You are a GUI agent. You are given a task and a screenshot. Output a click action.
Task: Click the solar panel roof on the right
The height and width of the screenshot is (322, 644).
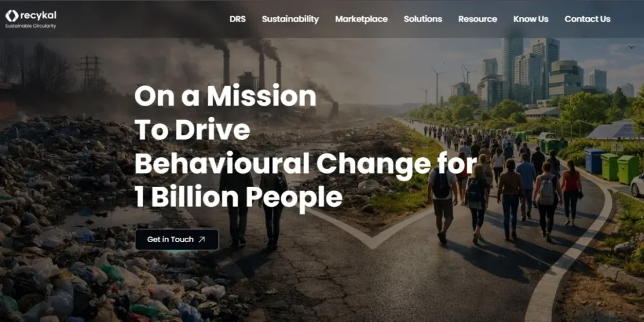[614, 130]
